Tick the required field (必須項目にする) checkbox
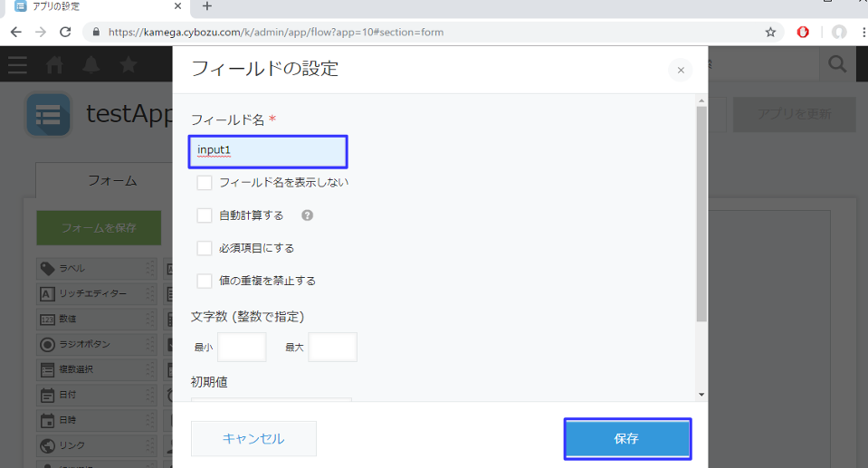This screenshot has width=868, height=468. [x=205, y=248]
